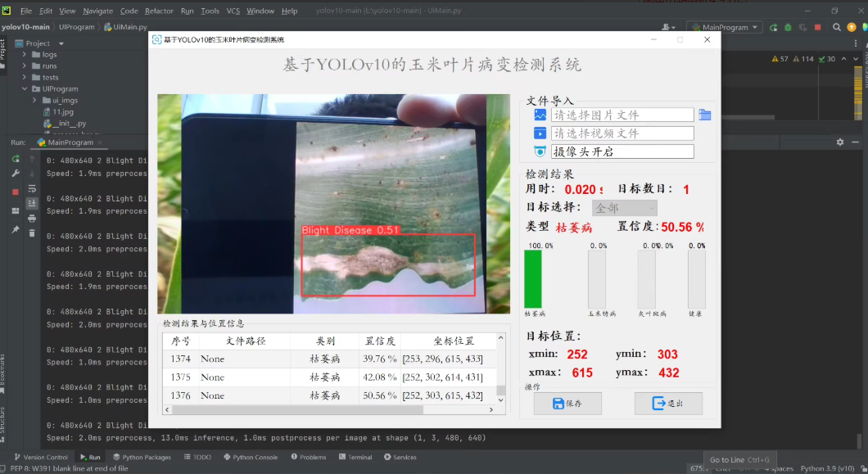868x474 pixels.
Task: Open the Tools menu
Action: 210,11
